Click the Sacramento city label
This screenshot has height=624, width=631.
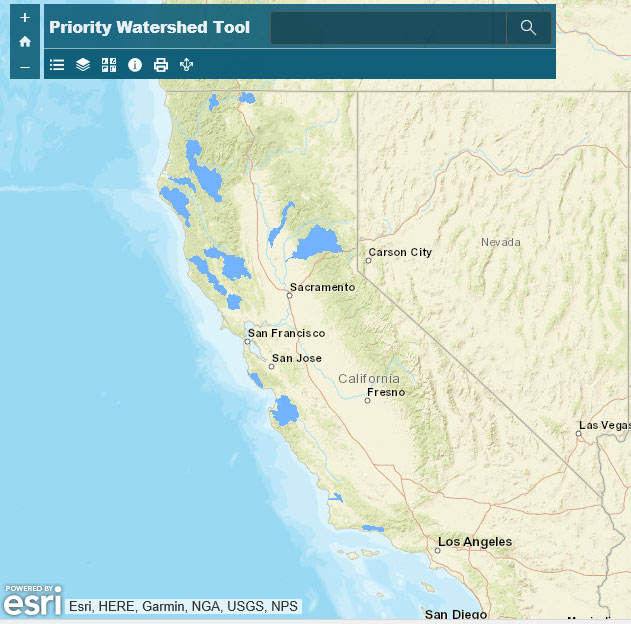[x=323, y=287]
